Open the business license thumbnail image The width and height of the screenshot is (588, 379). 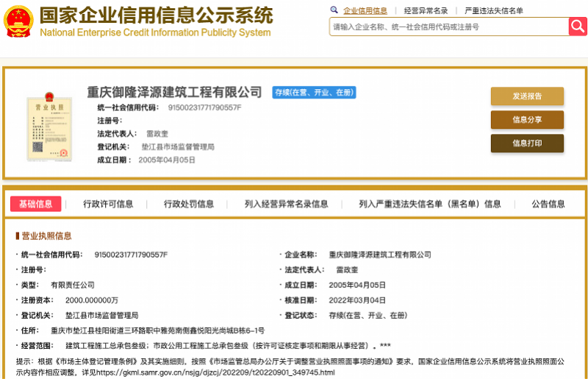[x=49, y=127]
